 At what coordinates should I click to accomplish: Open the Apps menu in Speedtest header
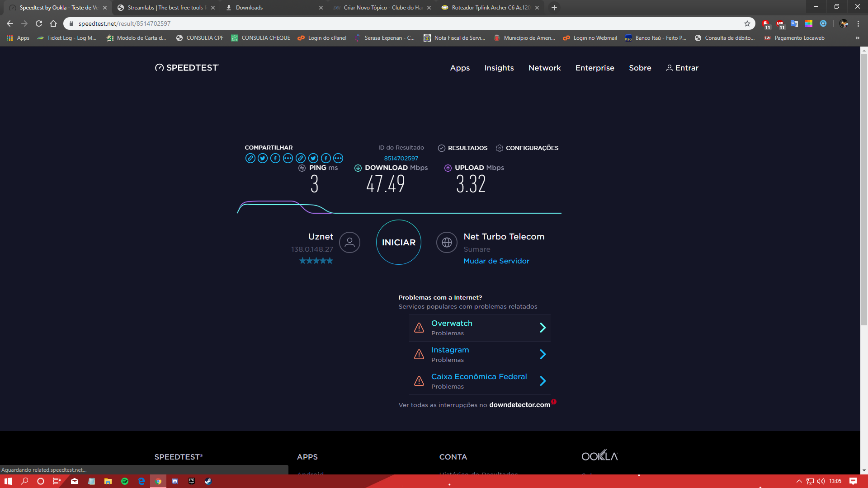click(460, 68)
